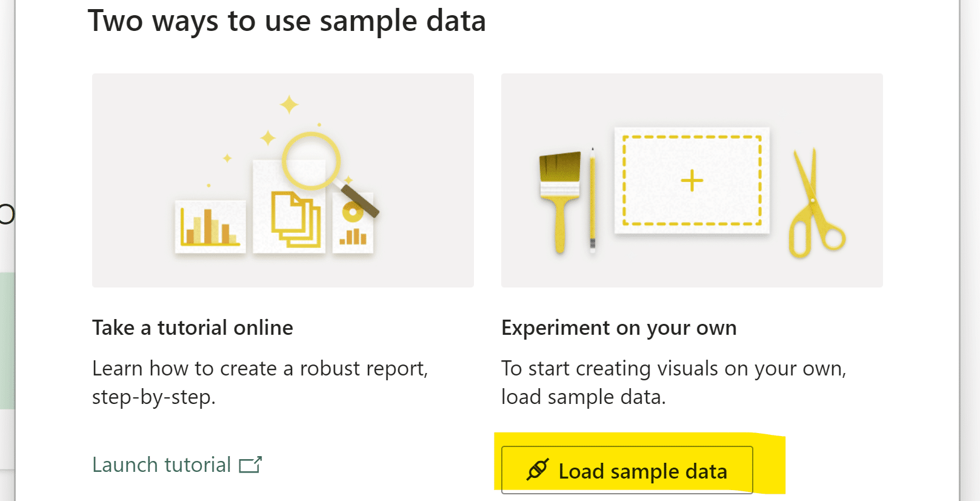Click the large sparkle star above the magnifier

point(289,104)
